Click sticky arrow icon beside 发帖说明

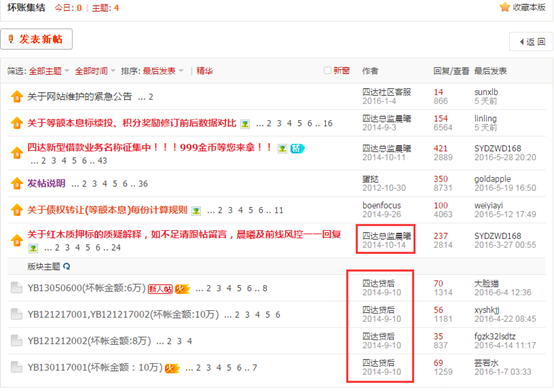[17, 183]
